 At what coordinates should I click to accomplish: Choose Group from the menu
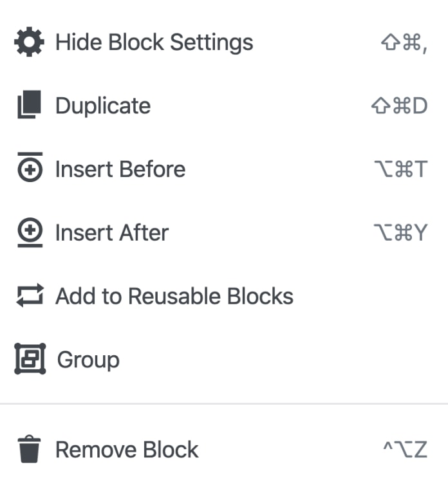point(88,359)
